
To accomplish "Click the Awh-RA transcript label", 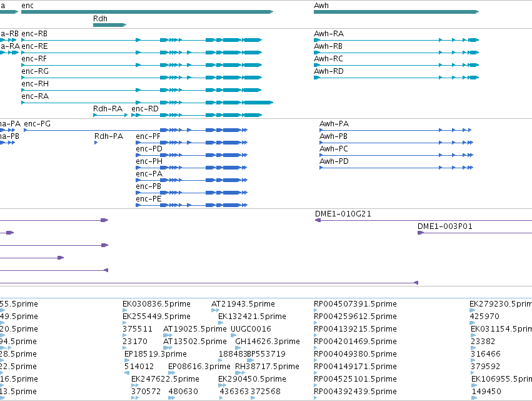I will [x=329, y=34].
